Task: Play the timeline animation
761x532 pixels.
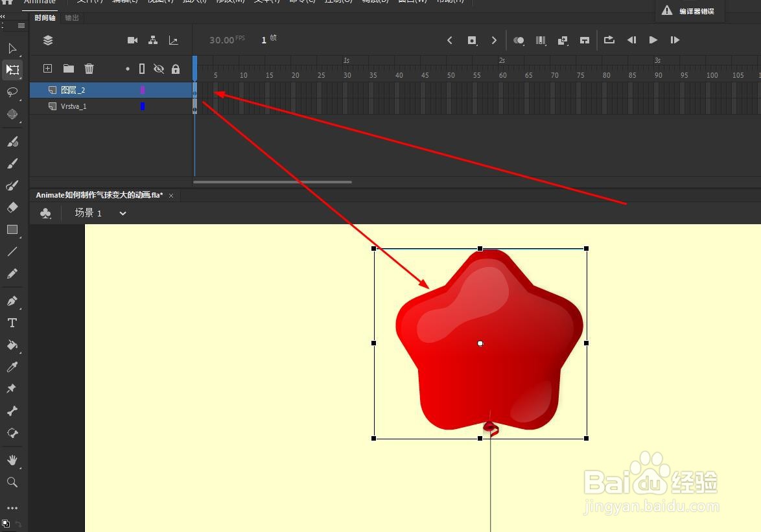Action: click(x=653, y=40)
